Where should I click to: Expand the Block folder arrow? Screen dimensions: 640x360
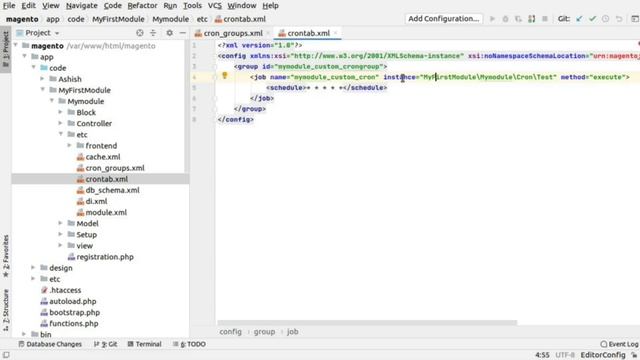click(x=60, y=112)
